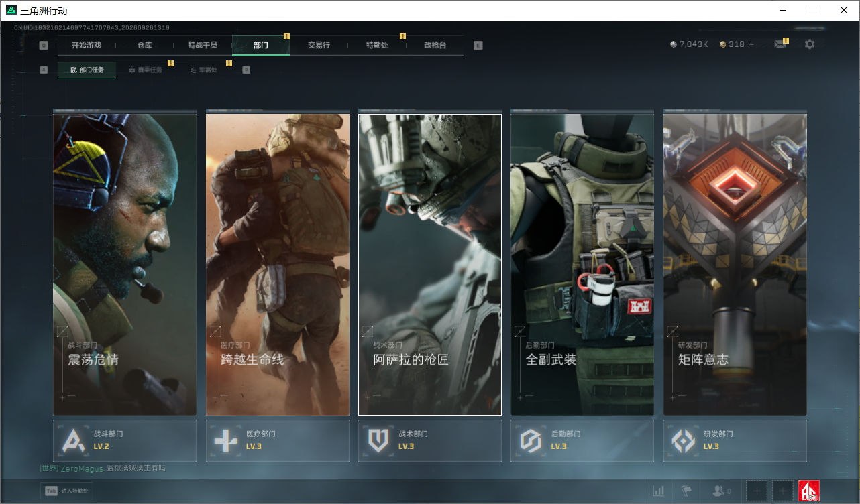Click the flag icon in bottom bar
This screenshot has width=860, height=504.
coord(686,491)
